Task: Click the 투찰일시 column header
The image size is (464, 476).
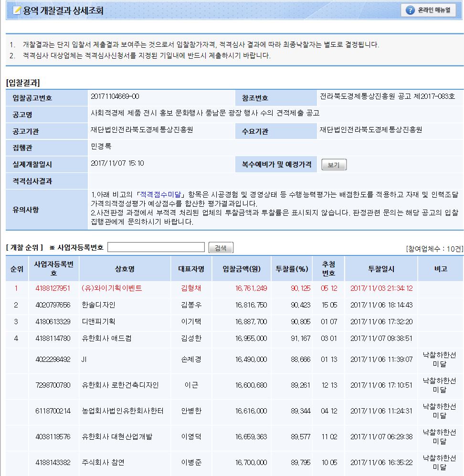Action: click(x=380, y=269)
